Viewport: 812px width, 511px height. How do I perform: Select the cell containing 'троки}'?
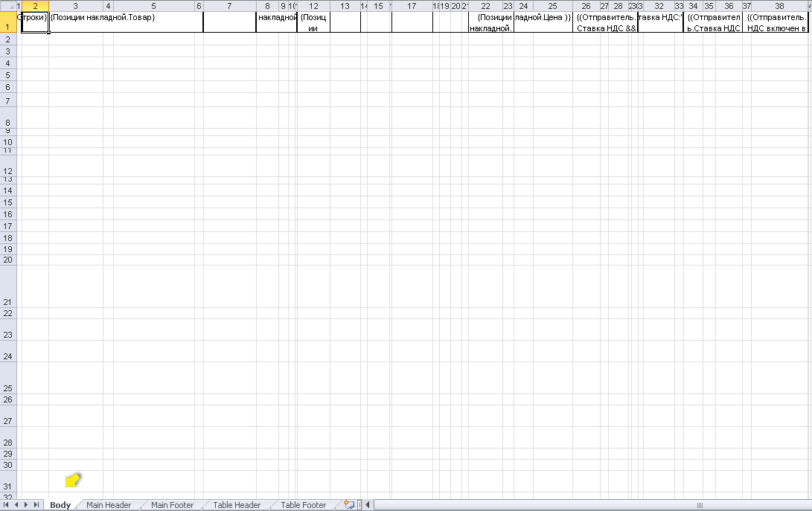click(35, 22)
